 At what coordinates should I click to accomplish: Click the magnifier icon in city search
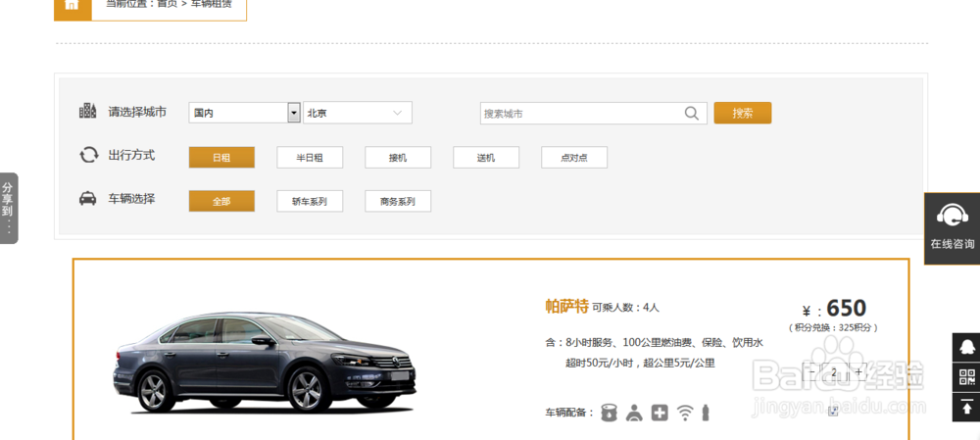[x=691, y=113]
